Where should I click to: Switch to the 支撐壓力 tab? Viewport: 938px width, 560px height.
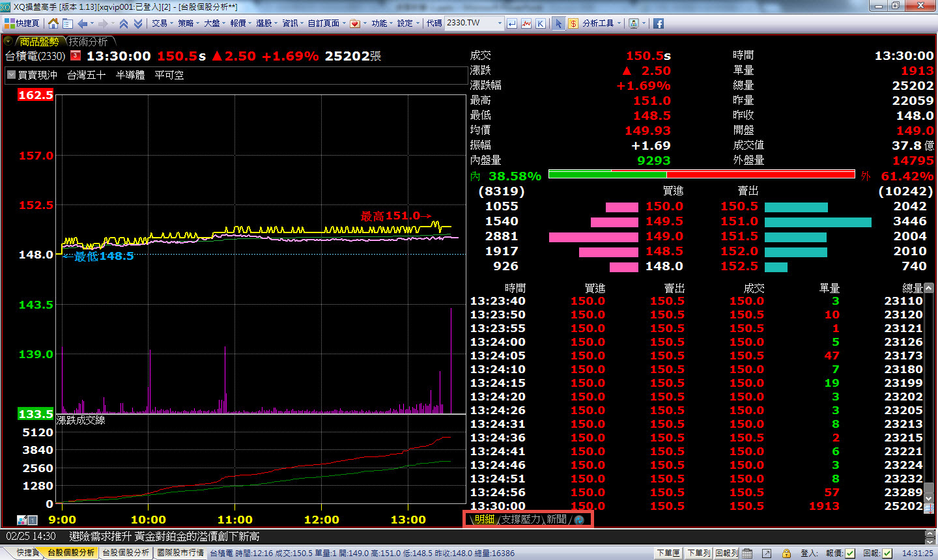pyautogui.click(x=520, y=519)
